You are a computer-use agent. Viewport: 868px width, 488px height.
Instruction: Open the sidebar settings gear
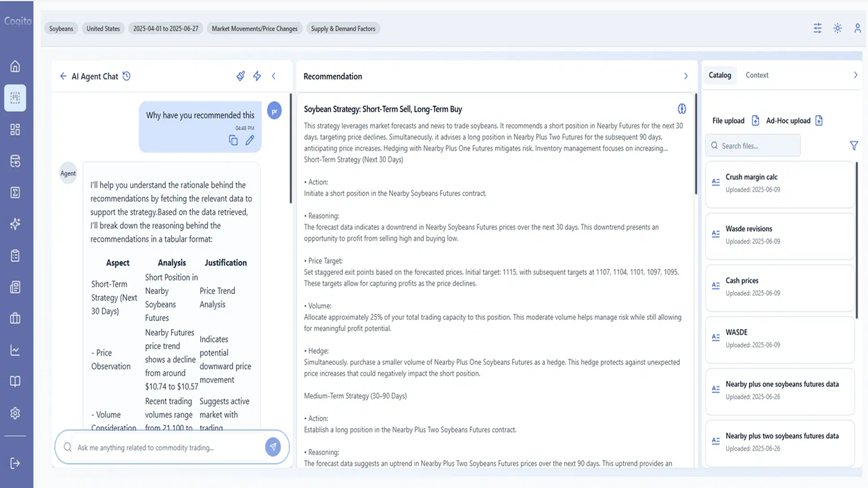16,413
